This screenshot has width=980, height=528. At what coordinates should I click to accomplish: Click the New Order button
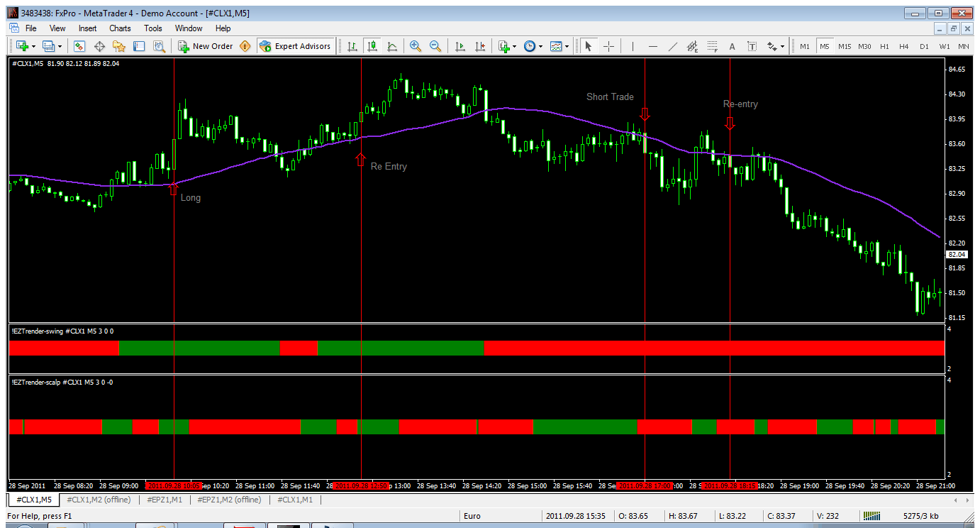[x=206, y=46]
